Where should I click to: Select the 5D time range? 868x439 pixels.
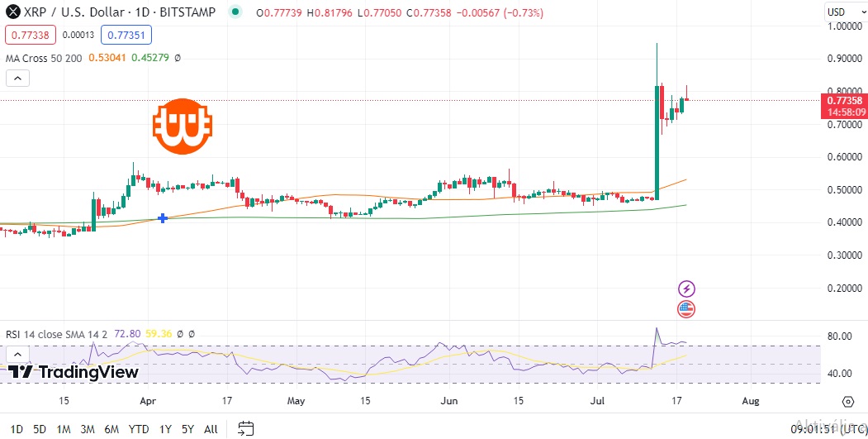pos(40,429)
